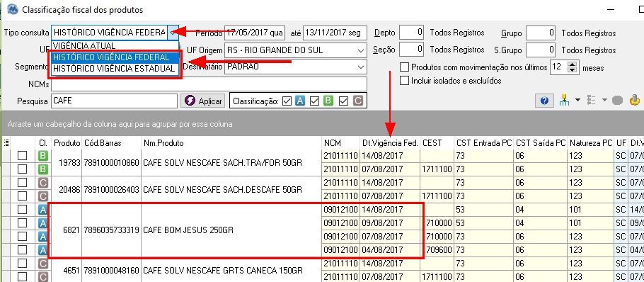Open the Tipo consulta dropdown arrow
Image resolution: width=644 pixels, height=282 pixels.
pos(173,32)
